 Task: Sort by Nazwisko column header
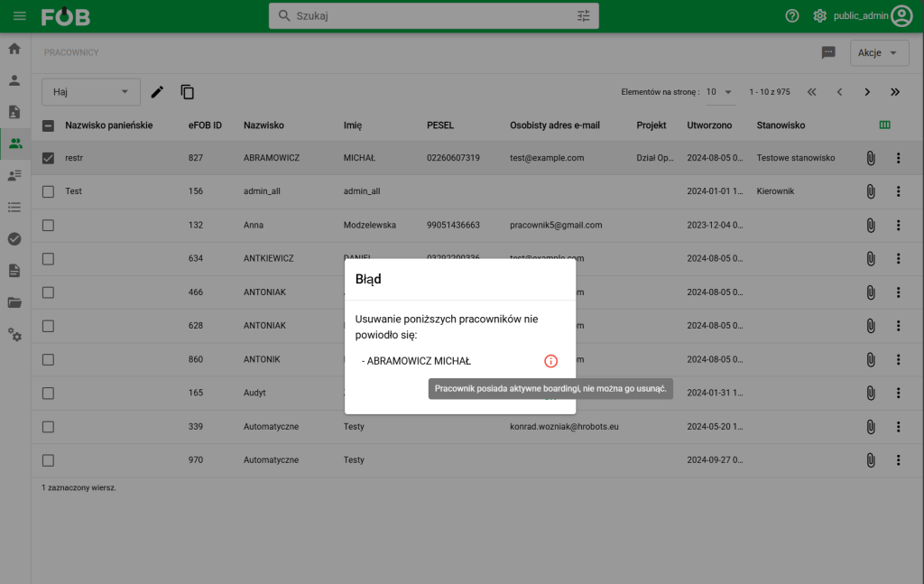263,125
